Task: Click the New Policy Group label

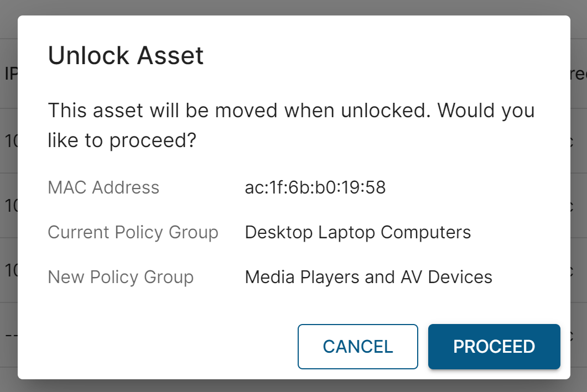Action: tap(121, 276)
